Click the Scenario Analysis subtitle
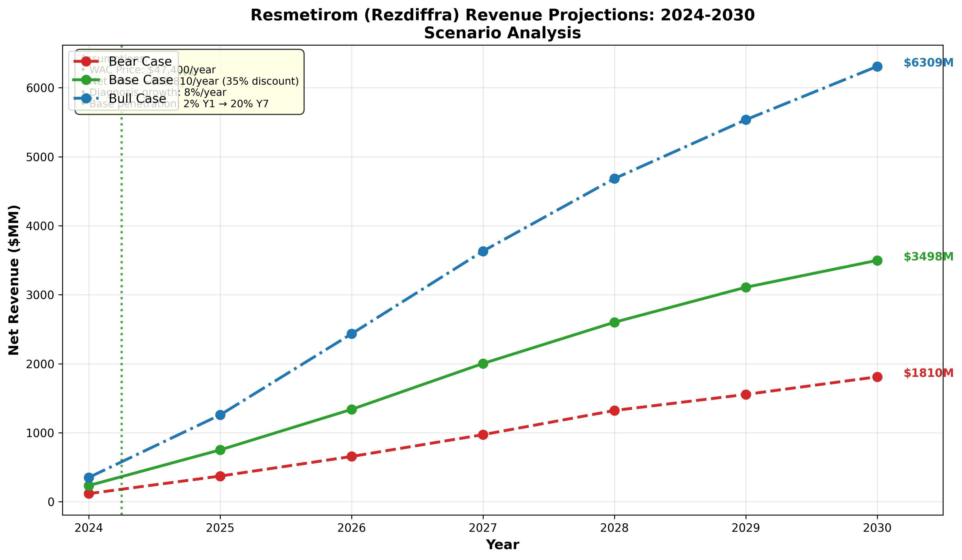This screenshot has height=560, width=962. (x=502, y=33)
